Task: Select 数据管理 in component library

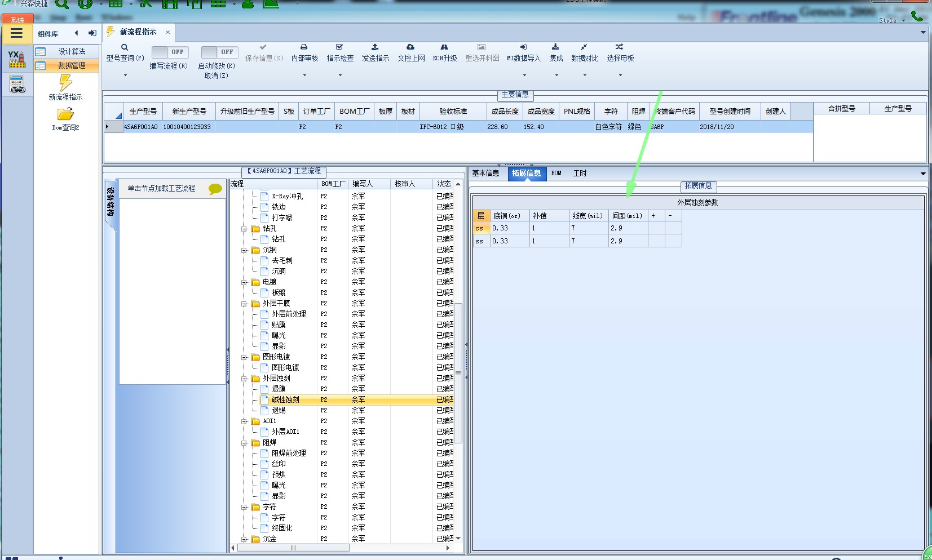Action: click(x=67, y=66)
